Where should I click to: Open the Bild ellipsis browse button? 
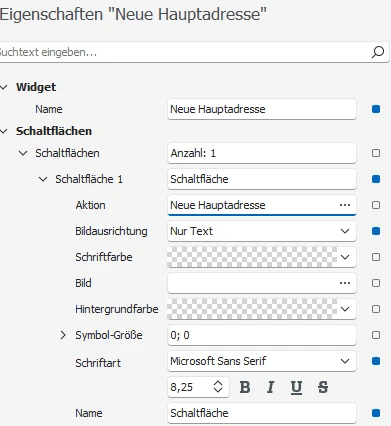pos(345,283)
